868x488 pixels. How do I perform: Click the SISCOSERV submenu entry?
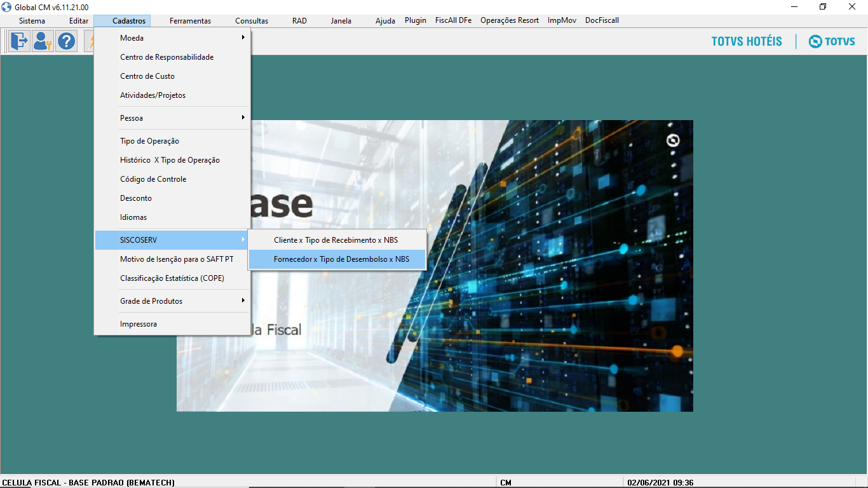tap(172, 240)
